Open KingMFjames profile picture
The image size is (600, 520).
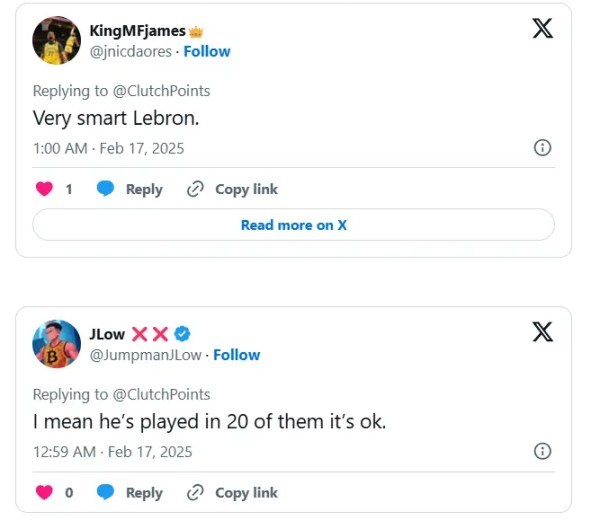pyautogui.click(x=57, y=40)
